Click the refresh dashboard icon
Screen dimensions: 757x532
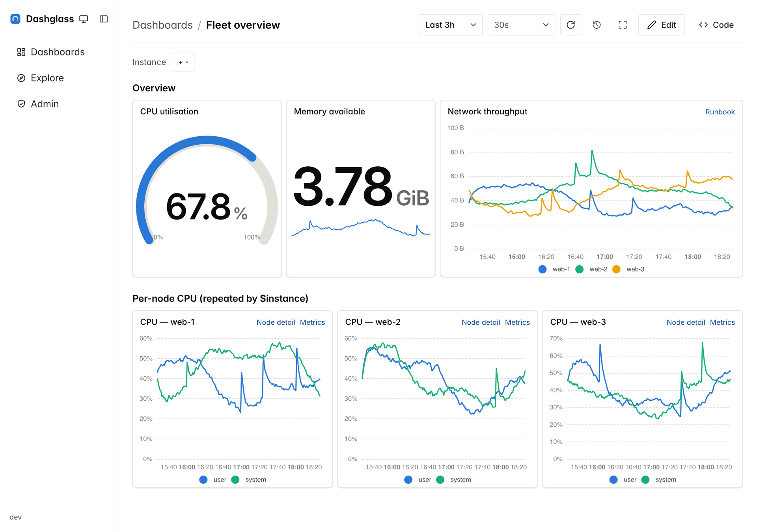point(571,25)
